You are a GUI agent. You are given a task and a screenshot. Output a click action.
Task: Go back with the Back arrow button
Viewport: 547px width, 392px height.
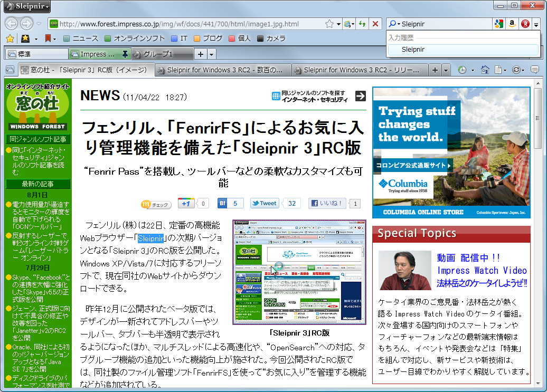click(x=12, y=24)
